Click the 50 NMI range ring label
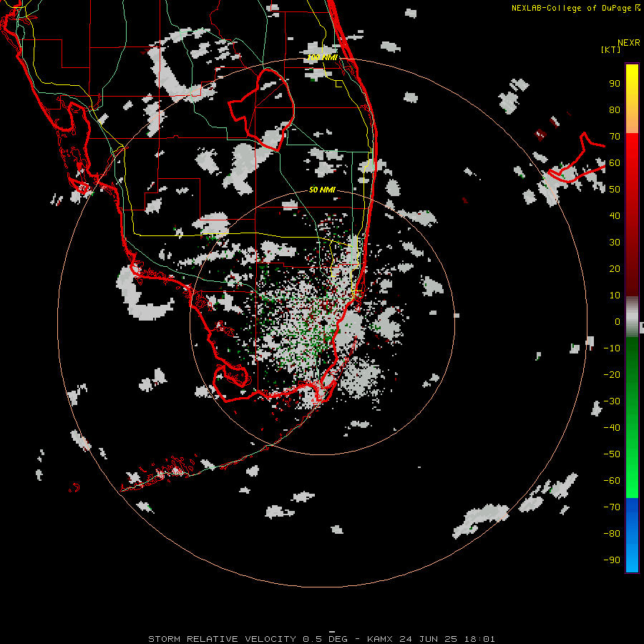Screen dimensions: 644x644 (x=322, y=190)
